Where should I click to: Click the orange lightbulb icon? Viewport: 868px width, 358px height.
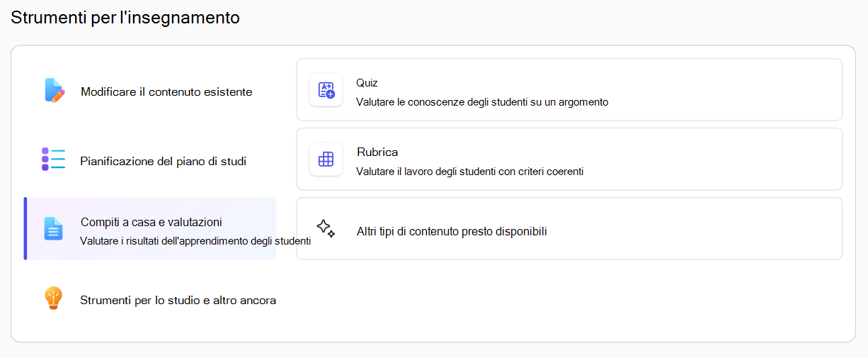click(54, 298)
